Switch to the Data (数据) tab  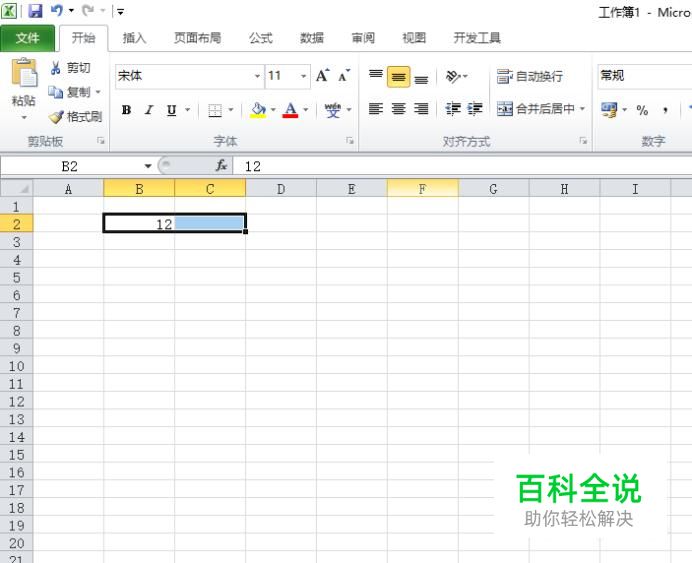(312, 38)
